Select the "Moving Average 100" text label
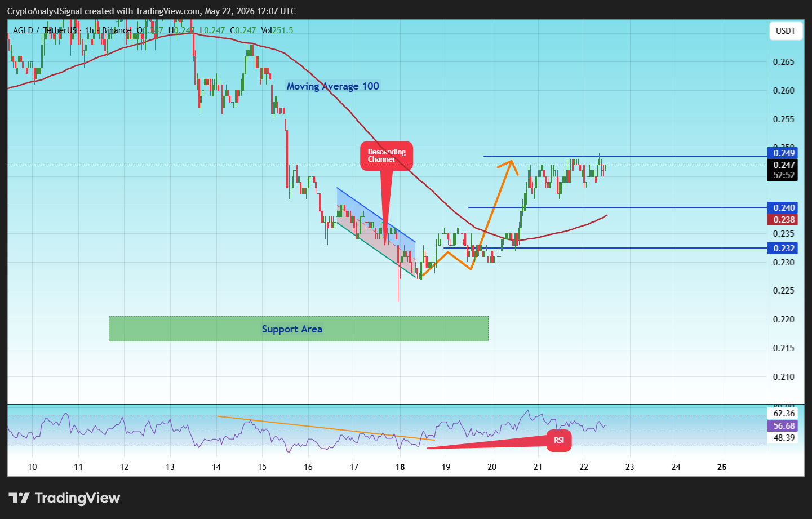This screenshot has width=812, height=519. point(332,86)
